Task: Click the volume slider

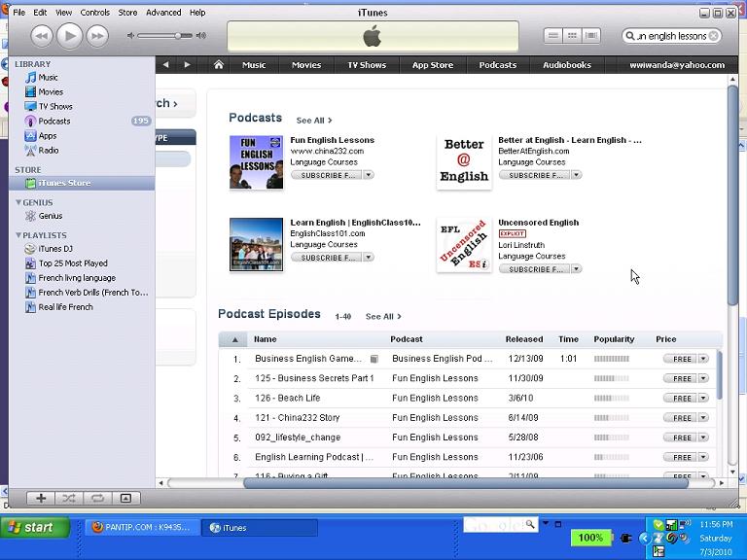Action: (x=164, y=36)
